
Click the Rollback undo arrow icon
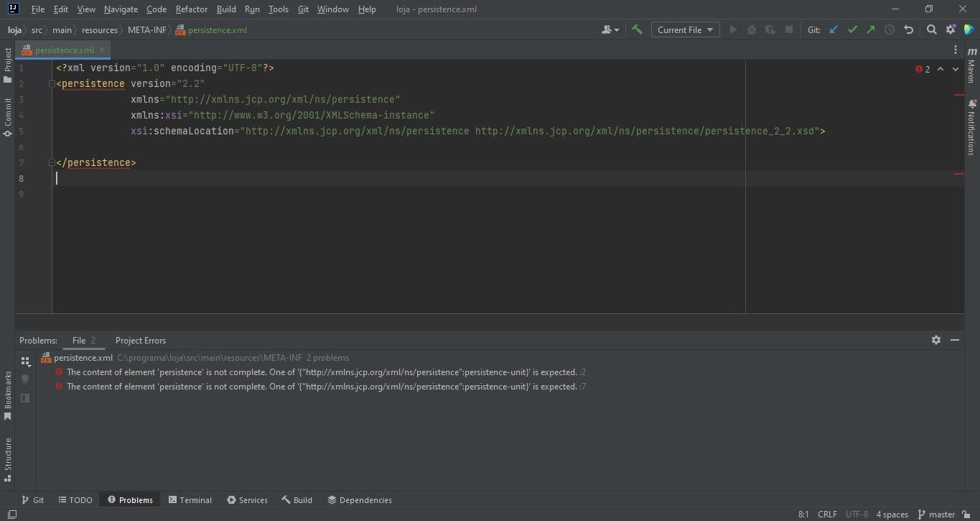click(908, 29)
